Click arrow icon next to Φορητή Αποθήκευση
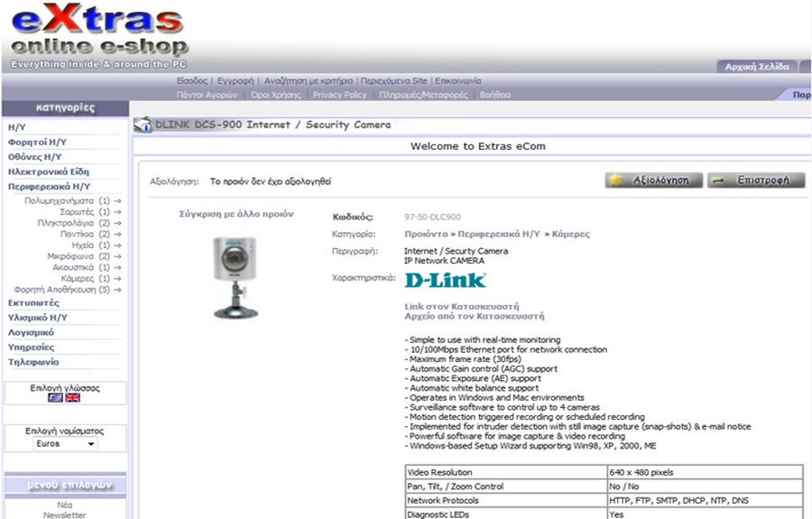This screenshot has height=519, width=812. (x=118, y=290)
